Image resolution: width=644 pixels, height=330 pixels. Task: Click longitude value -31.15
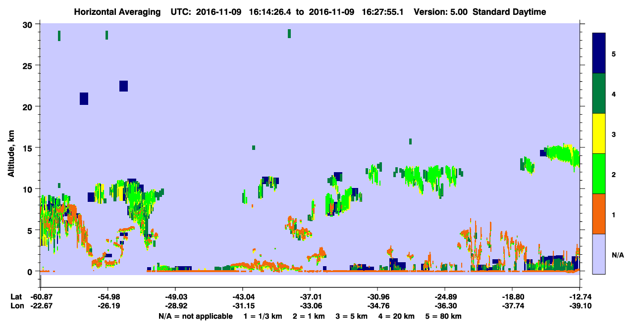click(x=242, y=306)
